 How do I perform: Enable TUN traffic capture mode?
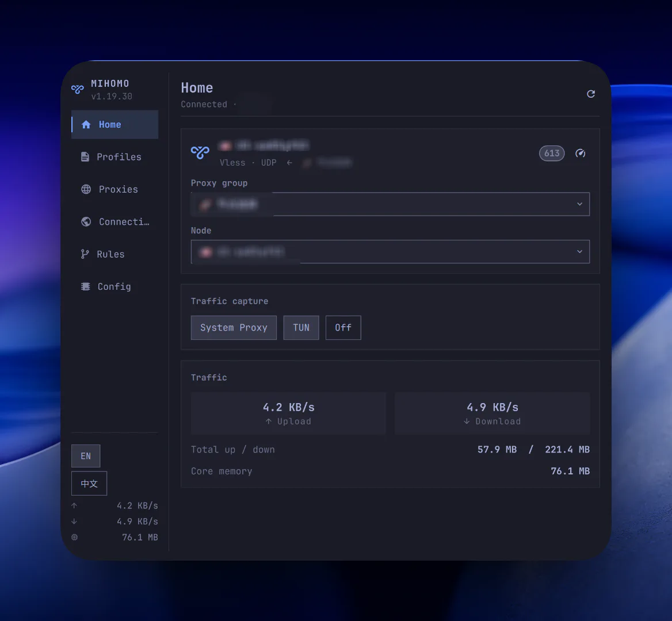(301, 328)
